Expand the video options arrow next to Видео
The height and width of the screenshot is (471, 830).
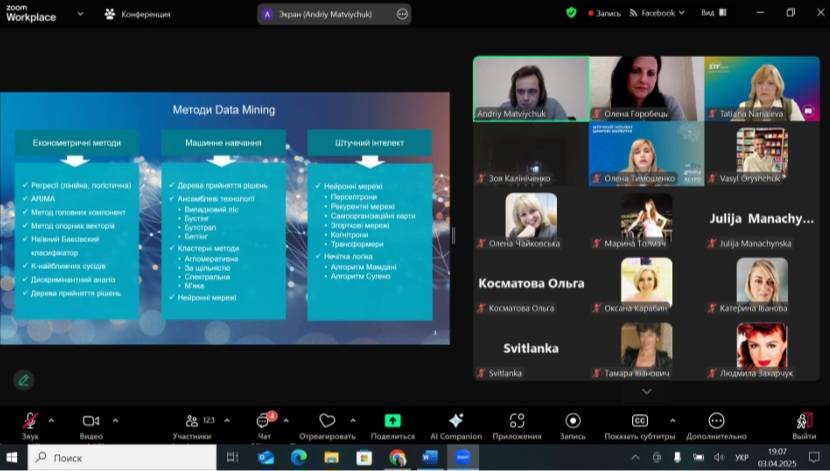tap(115, 420)
